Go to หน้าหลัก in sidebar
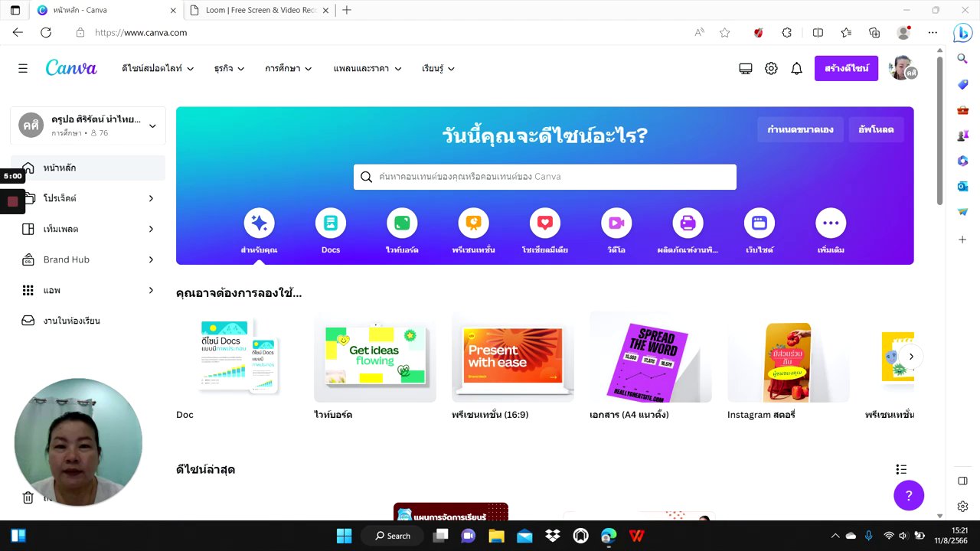This screenshot has height=551, width=980. tap(88, 168)
